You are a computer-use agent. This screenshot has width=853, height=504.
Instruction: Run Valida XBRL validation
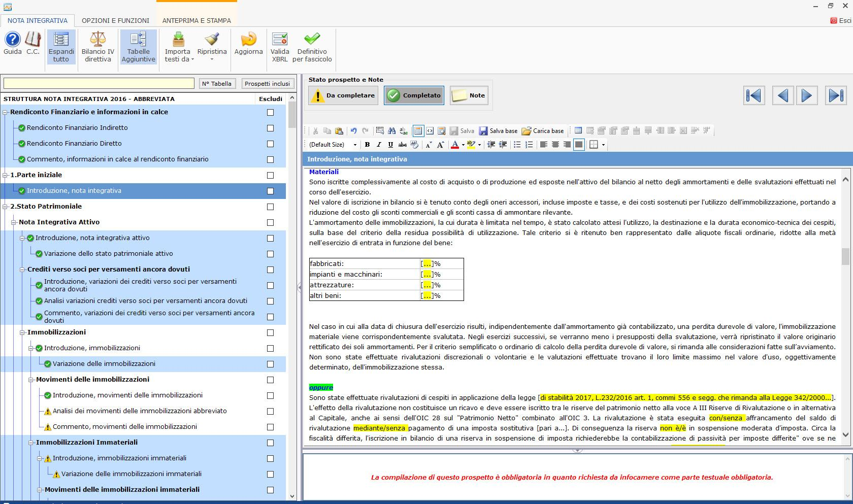pyautogui.click(x=280, y=46)
